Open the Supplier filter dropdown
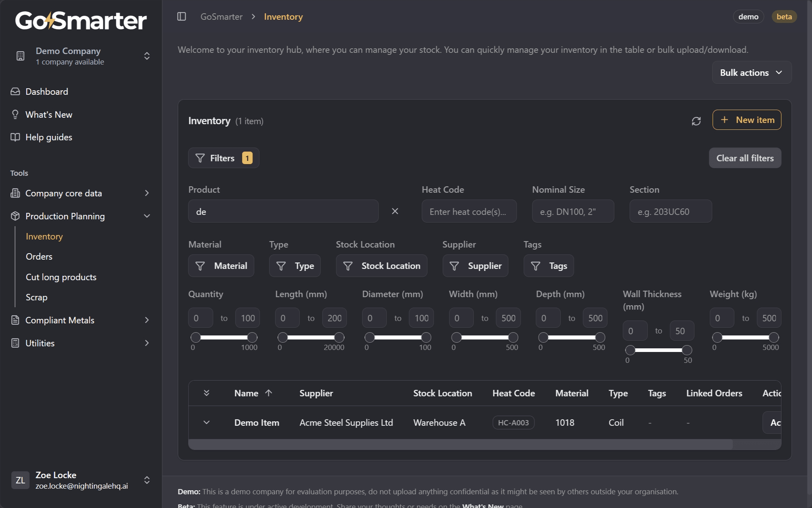812x508 pixels. click(x=475, y=266)
